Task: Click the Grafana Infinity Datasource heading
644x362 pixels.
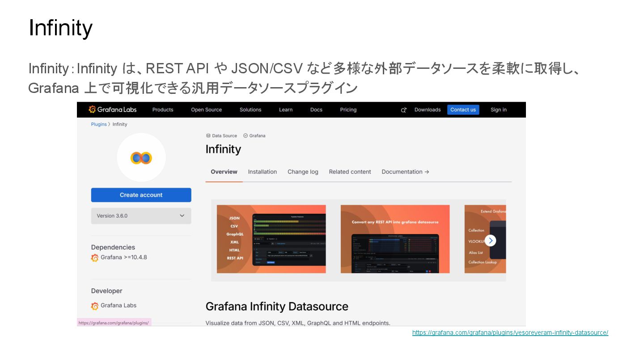Action: (277, 307)
